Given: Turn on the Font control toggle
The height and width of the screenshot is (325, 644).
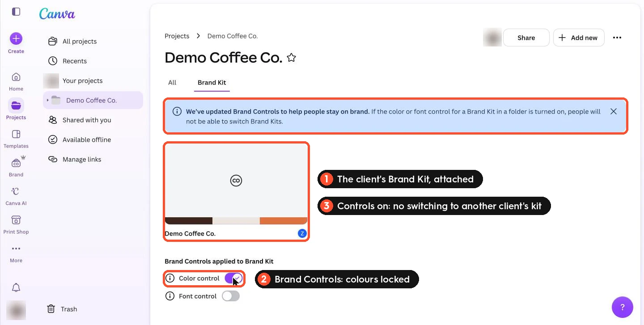Looking at the screenshot, I should [231, 296].
